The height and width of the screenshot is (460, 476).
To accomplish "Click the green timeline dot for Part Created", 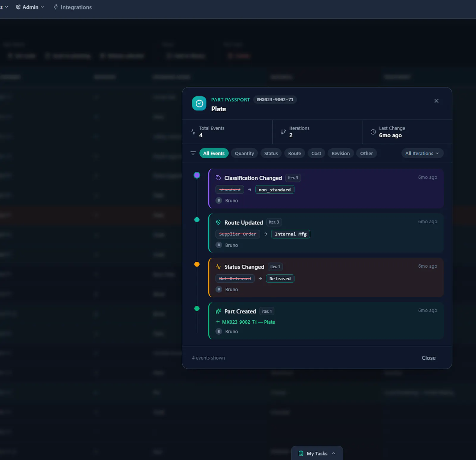I will tap(197, 308).
